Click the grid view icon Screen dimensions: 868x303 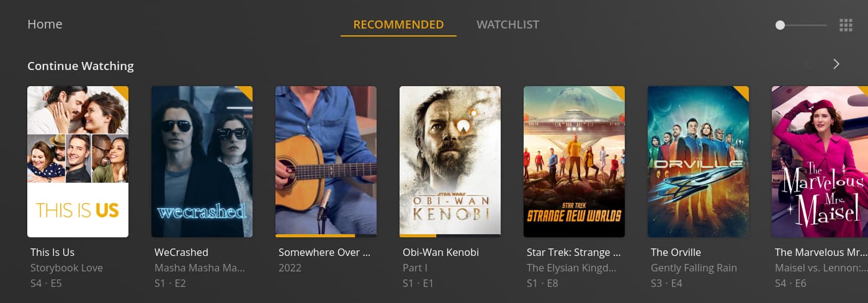[x=846, y=25]
